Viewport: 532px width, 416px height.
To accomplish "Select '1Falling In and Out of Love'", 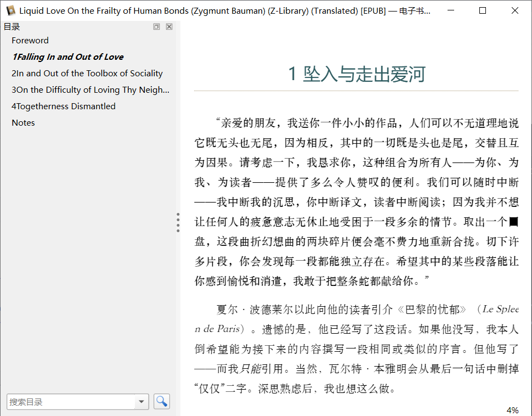I will click(x=67, y=57).
